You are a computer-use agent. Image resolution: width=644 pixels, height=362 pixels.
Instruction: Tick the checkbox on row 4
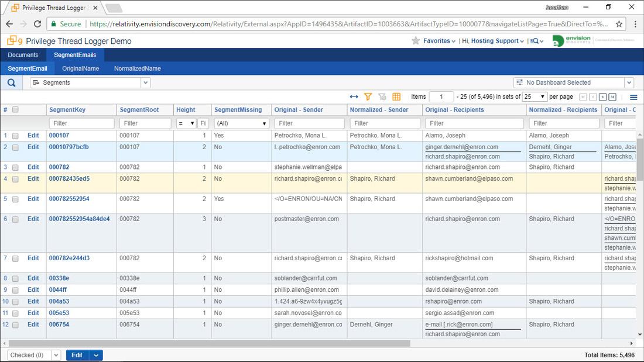click(x=15, y=179)
